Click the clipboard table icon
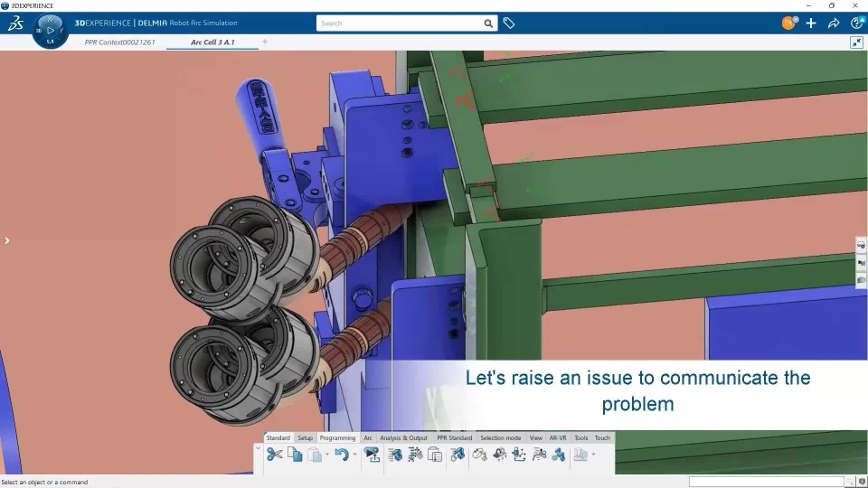The height and width of the screenshot is (488, 868). tap(435, 455)
